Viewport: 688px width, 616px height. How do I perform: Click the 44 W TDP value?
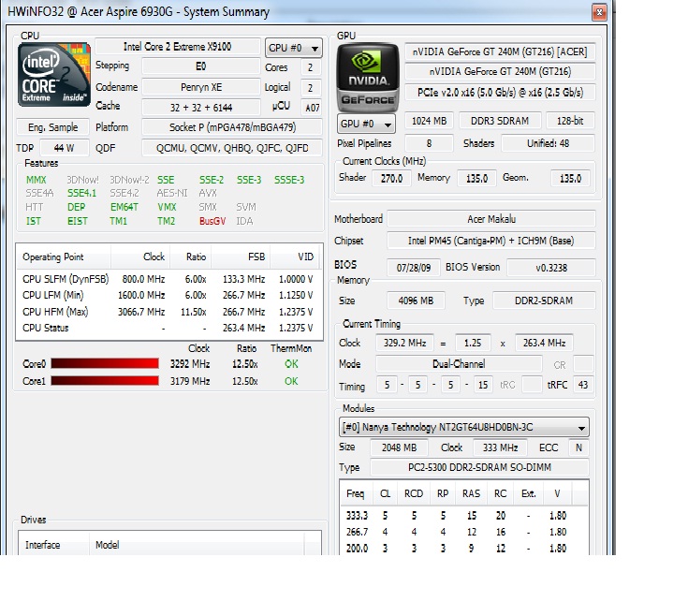[x=64, y=148]
